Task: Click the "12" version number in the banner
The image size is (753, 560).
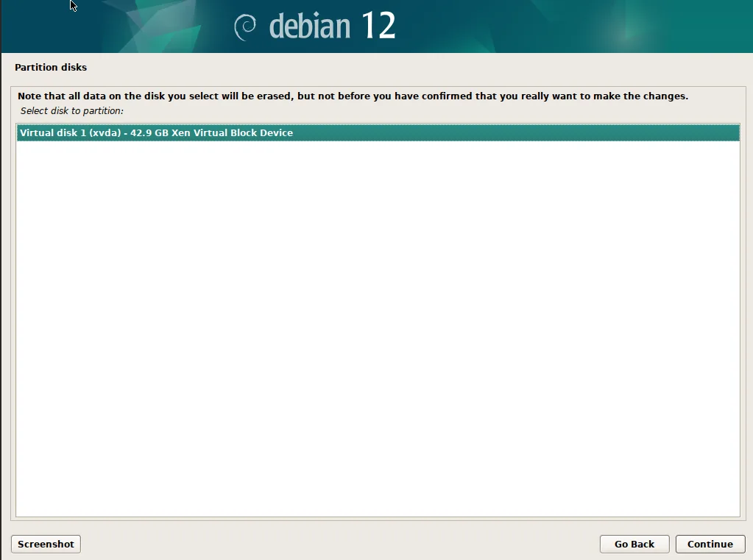Action: (x=378, y=26)
